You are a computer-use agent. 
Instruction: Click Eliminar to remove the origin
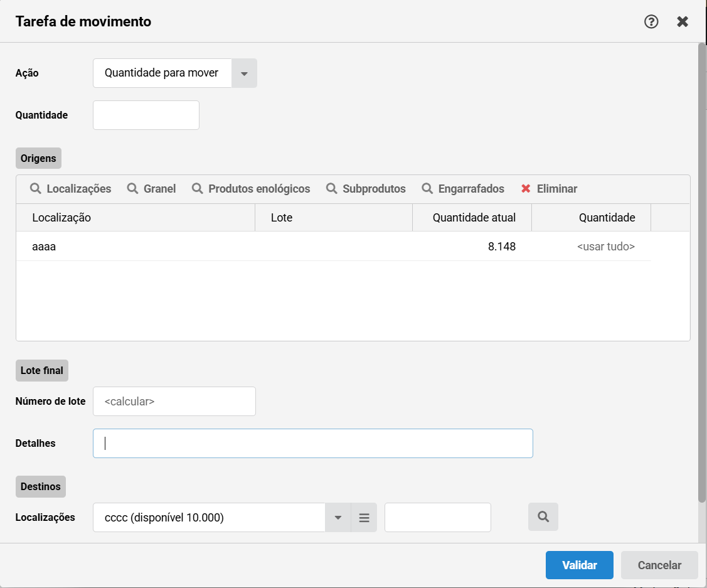(x=549, y=188)
